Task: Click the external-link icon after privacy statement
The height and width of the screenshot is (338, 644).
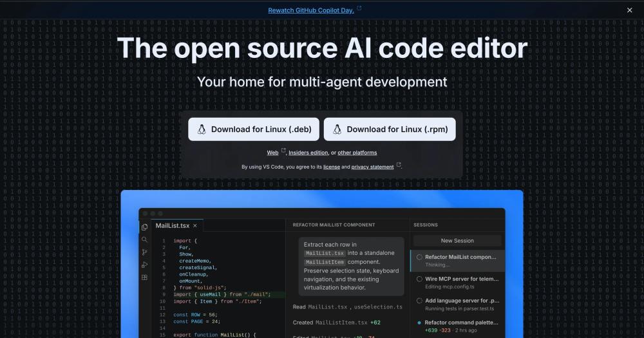Action: point(399,165)
